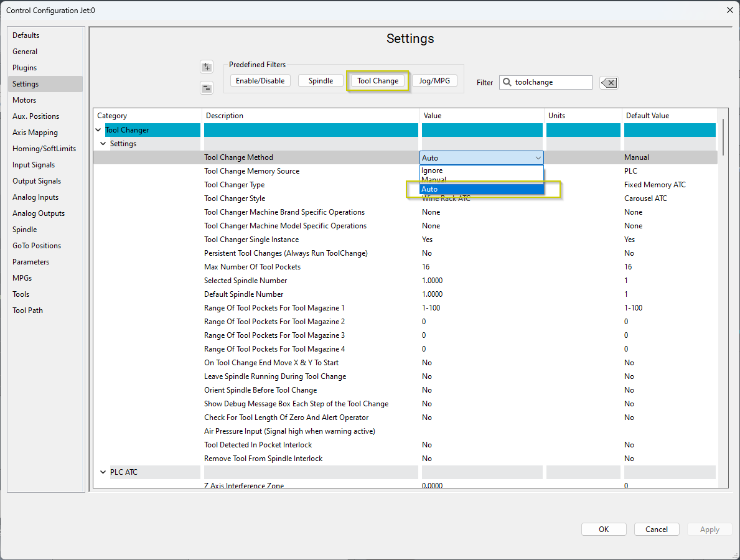Collapse the PLC ATC group
Viewport: 740px width, 560px height.
(103, 472)
